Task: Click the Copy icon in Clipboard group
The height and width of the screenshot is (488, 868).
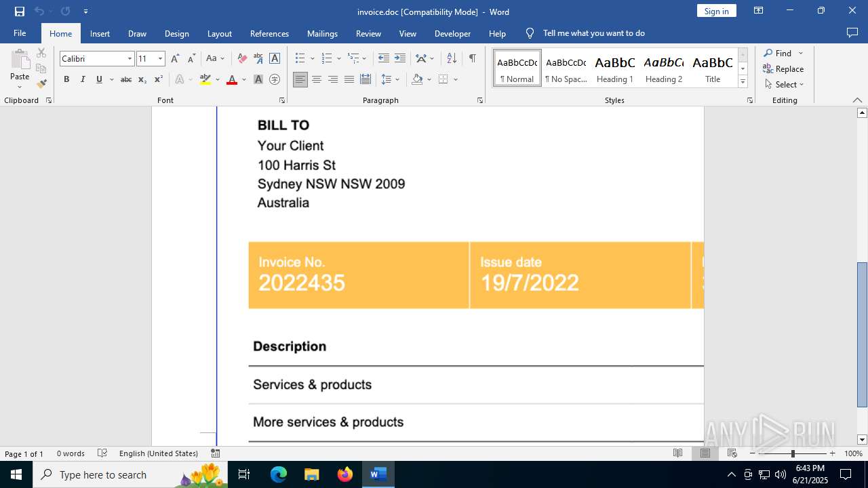Action: tap(41, 68)
